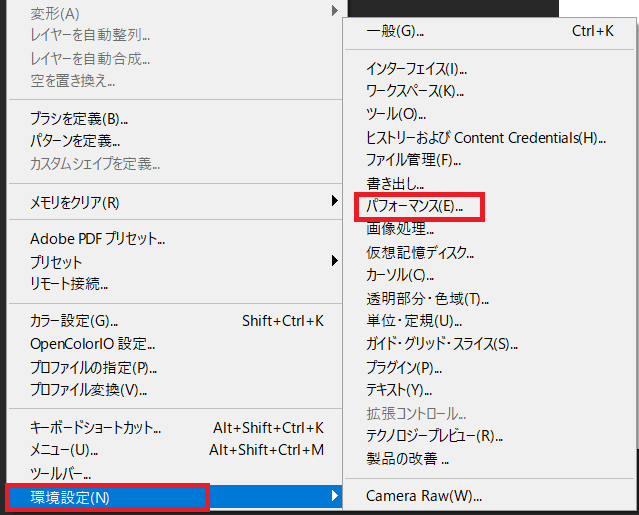This screenshot has width=639, height=515.
Task: Open ヒストリーおよび Content Credentials(H)...
Action: tap(490, 138)
